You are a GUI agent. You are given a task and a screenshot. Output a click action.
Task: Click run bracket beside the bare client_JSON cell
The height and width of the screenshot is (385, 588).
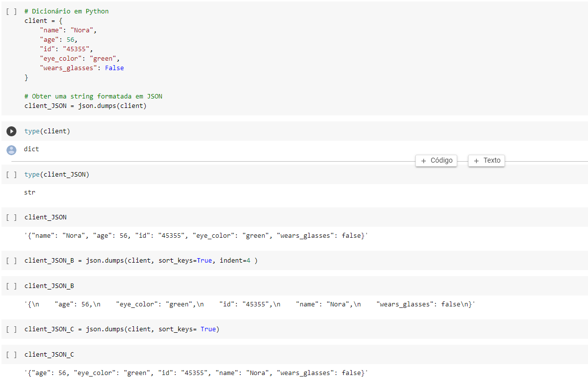point(11,217)
